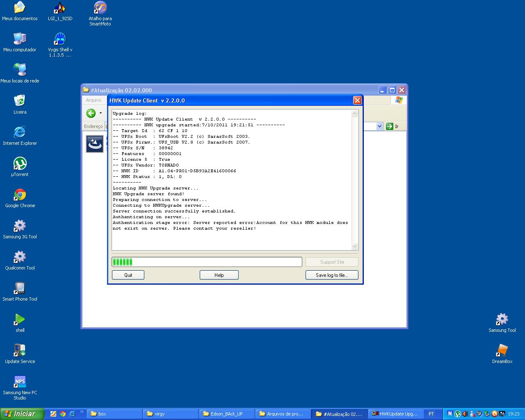
Task: Click 'HWK Upgrade server found!' log line
Action: 148,194
